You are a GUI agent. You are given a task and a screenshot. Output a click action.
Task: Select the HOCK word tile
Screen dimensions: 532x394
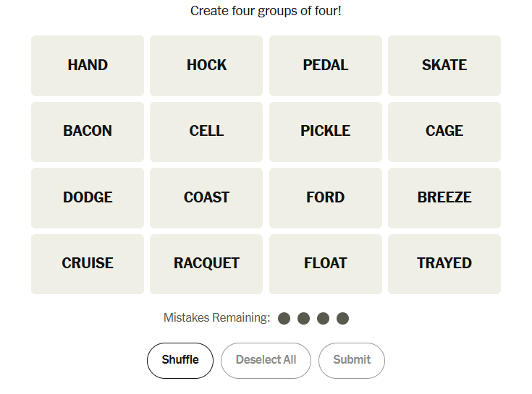click(x=206, y=65)
